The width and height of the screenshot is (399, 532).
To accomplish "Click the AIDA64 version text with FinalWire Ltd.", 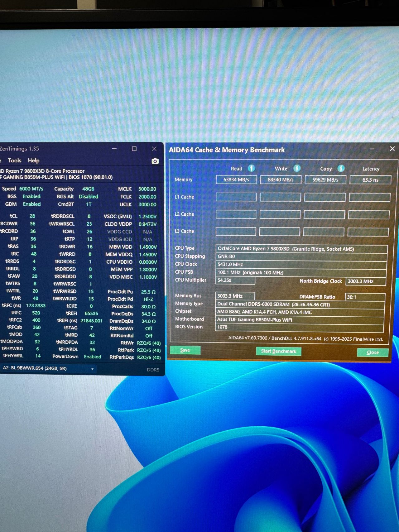I will click(305, 339).
